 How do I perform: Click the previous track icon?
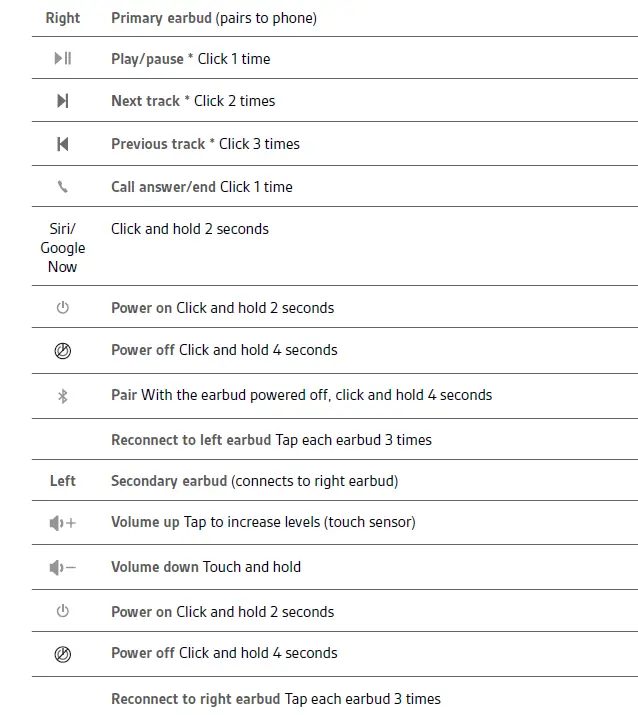[x=62, y=144]
